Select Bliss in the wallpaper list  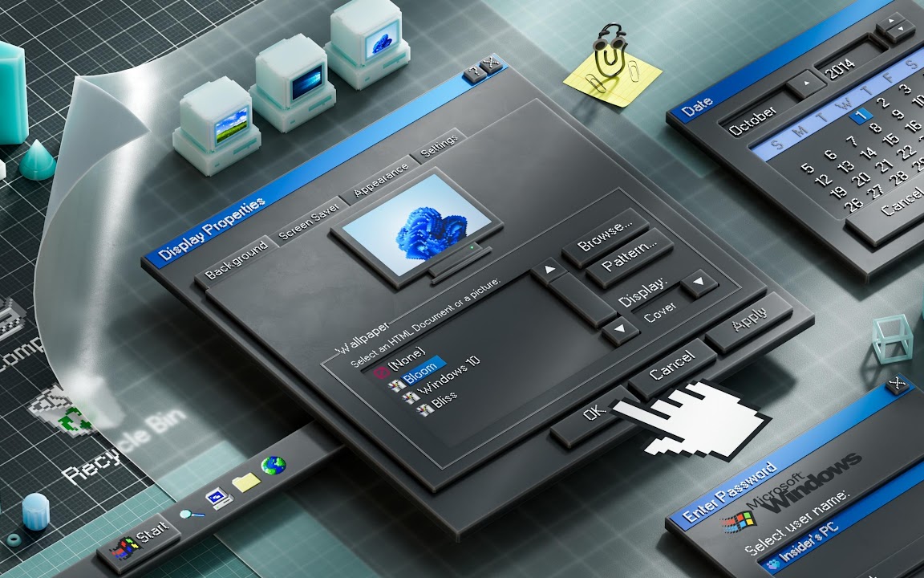(x=438, y=404)
